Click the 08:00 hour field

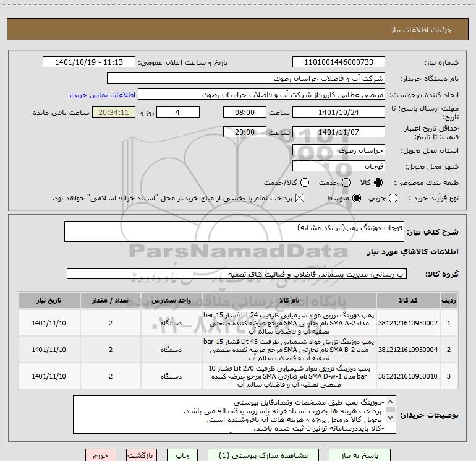(x=245, y=112)
